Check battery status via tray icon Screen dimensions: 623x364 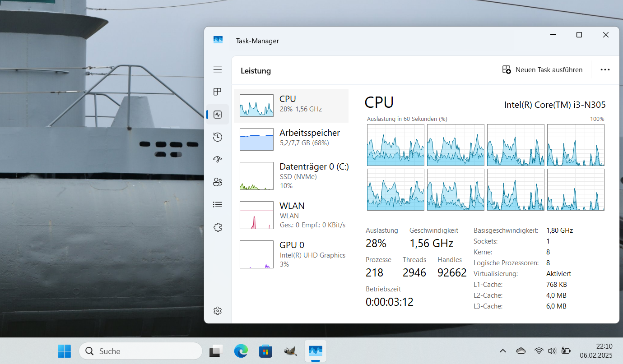point(566,350)
